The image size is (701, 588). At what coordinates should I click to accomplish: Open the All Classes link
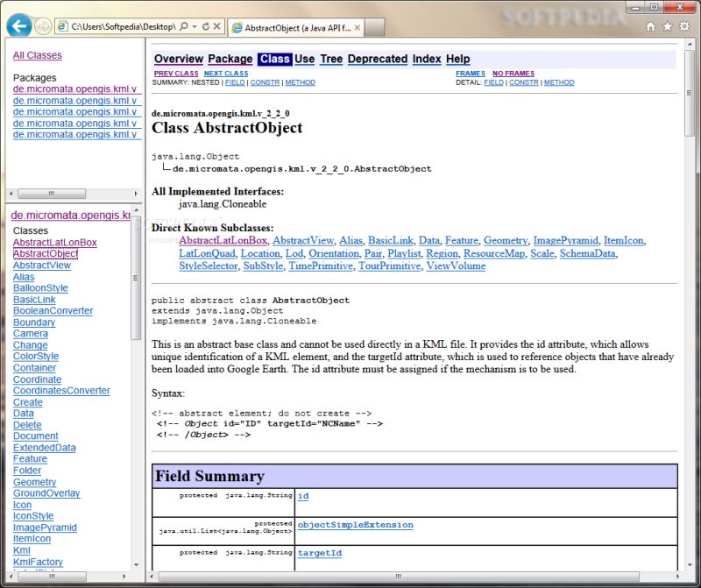(x=37, y=55)
